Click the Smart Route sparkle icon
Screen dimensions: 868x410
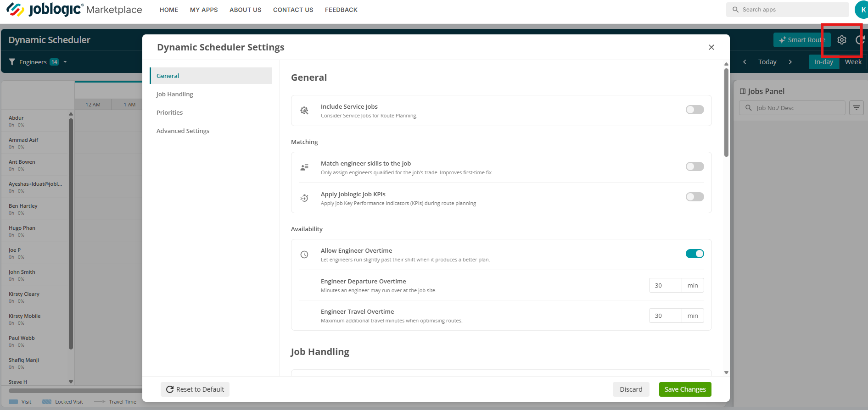click(782, 40)
